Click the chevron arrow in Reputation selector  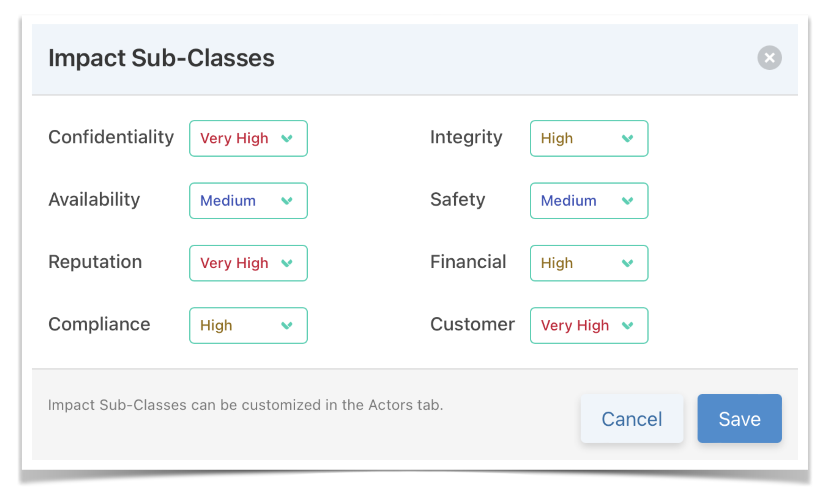pyautogui.click(x=287, y=263)
